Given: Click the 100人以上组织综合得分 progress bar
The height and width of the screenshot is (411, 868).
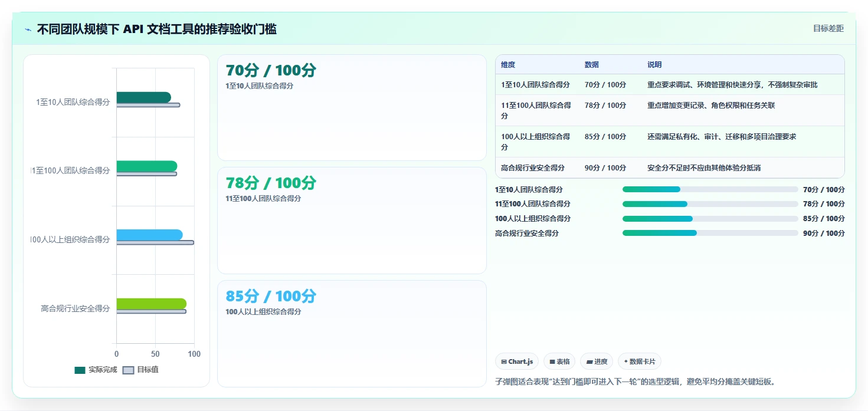Looking at the screenshot, I should pos(710,219).
